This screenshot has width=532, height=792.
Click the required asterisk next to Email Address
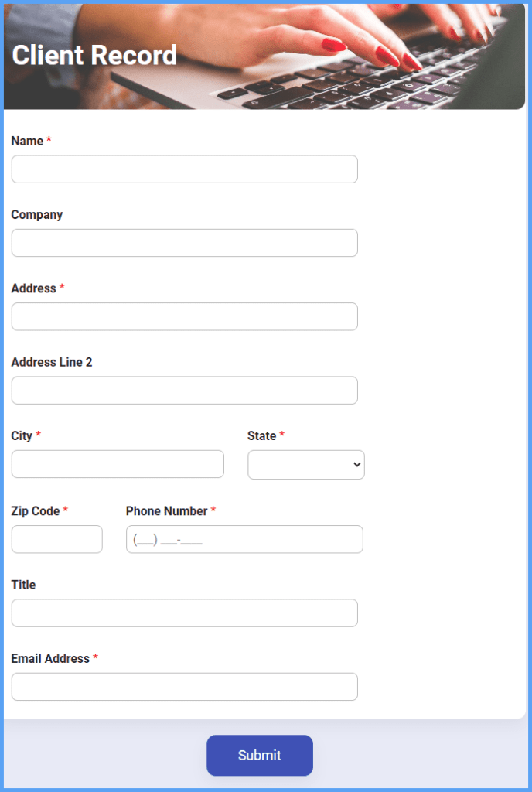pos(95,657)
